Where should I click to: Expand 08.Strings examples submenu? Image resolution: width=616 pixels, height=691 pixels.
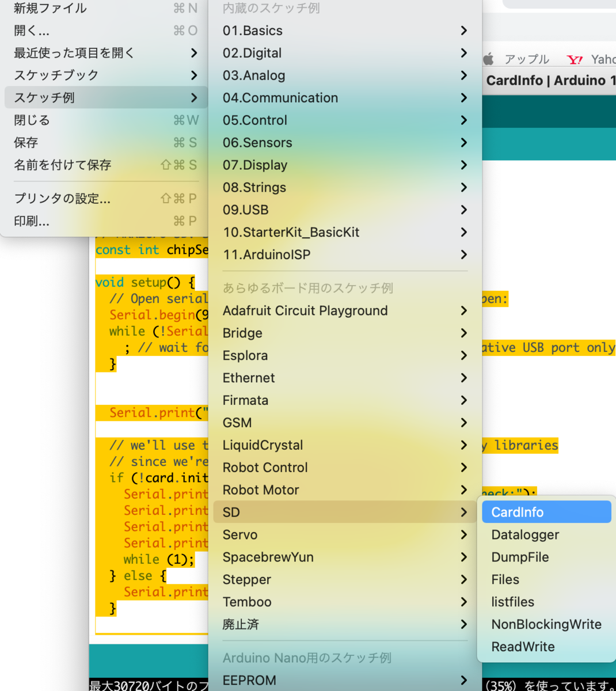tap(345, 188)
